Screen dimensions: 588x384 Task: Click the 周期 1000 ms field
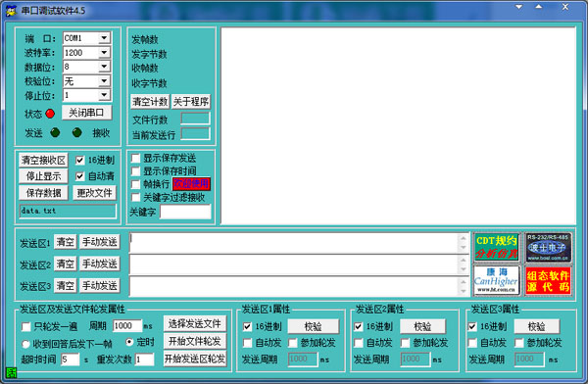(127, 325)
